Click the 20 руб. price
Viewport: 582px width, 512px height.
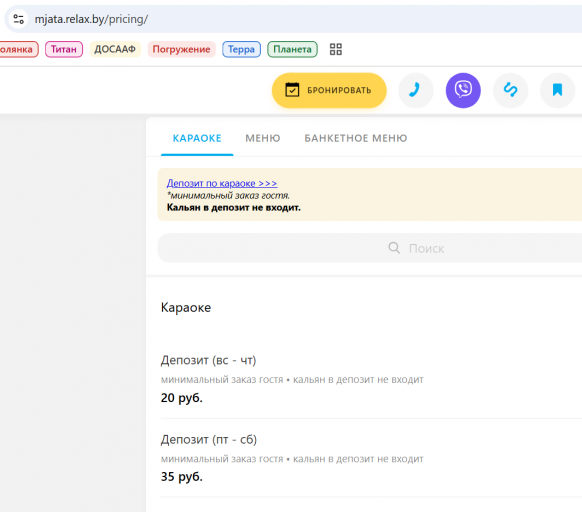tap(182, 398)
